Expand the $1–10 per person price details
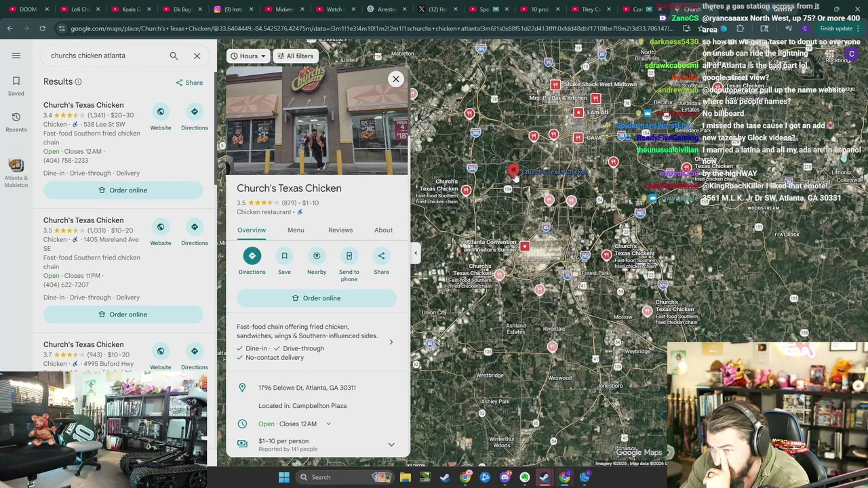This screenshot has width=868, height=488. point(391,445)
